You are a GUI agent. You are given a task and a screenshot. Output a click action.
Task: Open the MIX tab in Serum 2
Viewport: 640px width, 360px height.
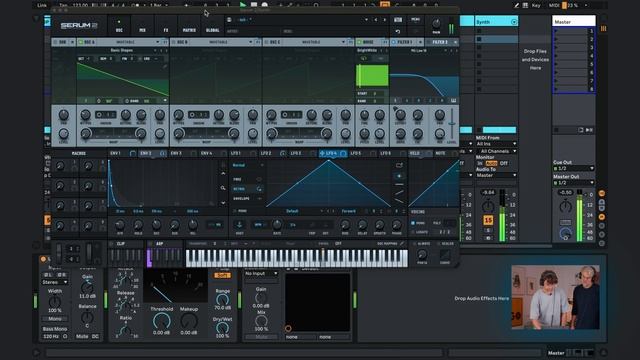[x=142, y=26]
